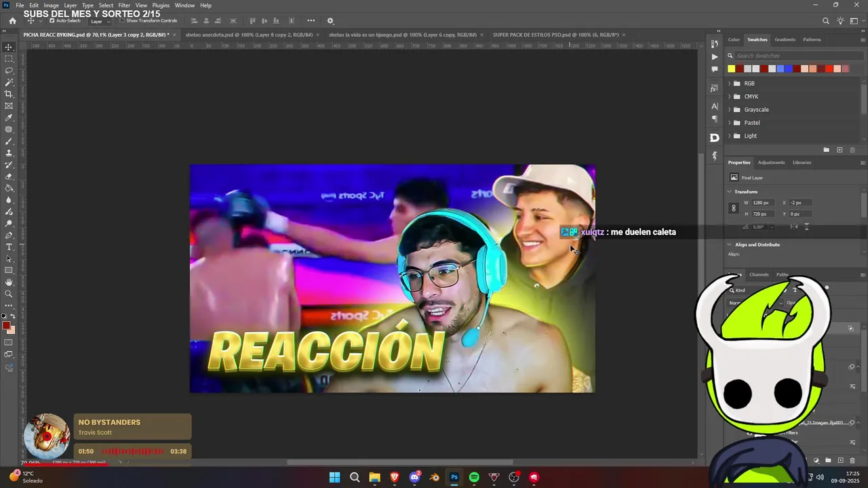Select the Zoom tool
Viewport: 868px width, 488px height.
pyautogui.click(x=9, y=294)
